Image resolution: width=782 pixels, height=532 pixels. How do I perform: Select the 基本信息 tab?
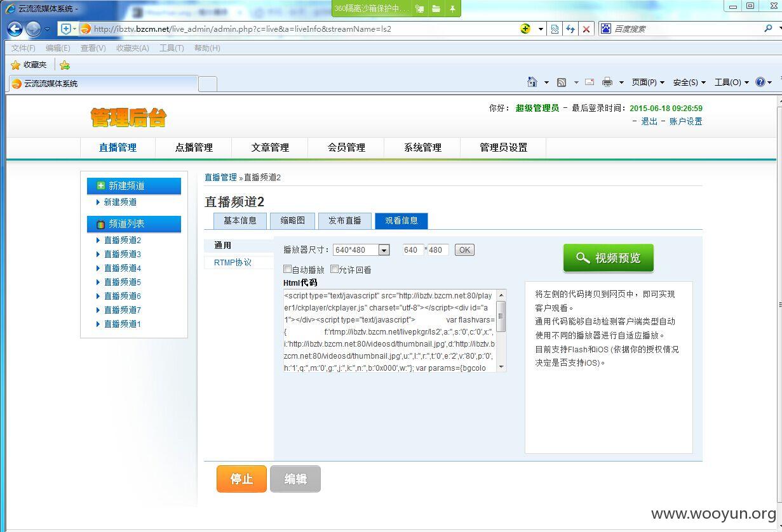240,221
